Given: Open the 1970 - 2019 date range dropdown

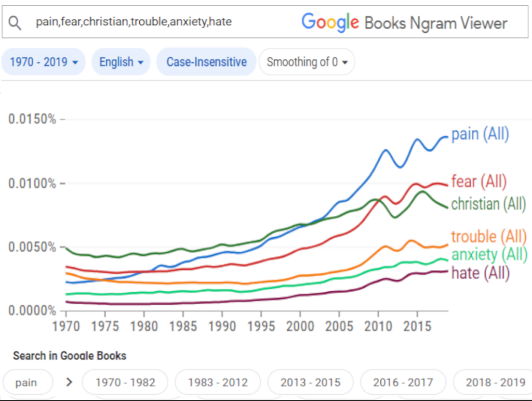Looking at the screenshot, I should pos(44,62).
